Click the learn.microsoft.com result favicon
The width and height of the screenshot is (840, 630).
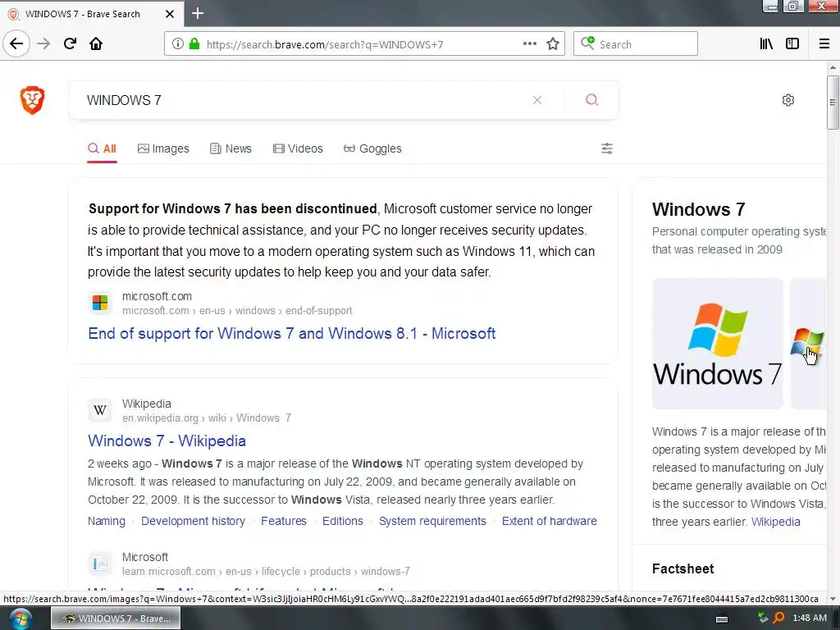100,564
